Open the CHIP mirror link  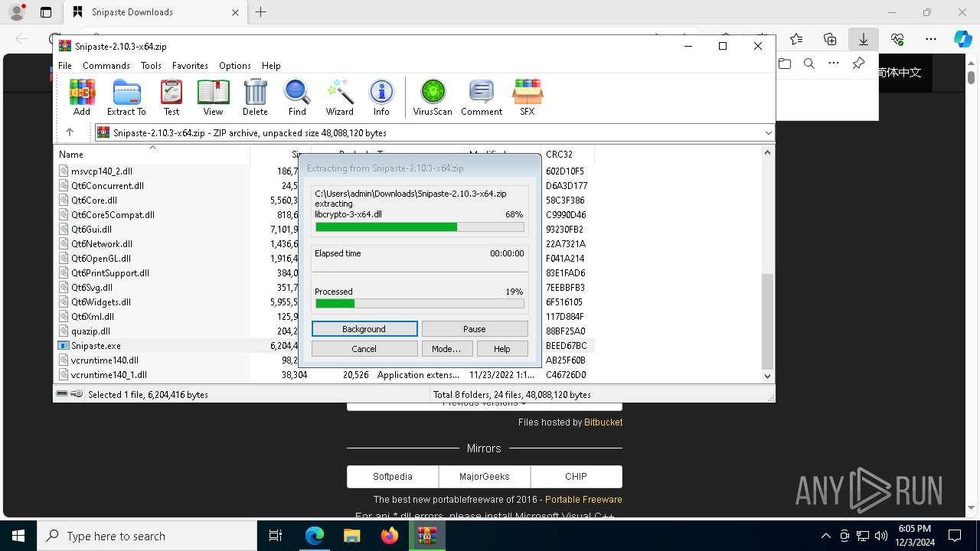(576, 476)
